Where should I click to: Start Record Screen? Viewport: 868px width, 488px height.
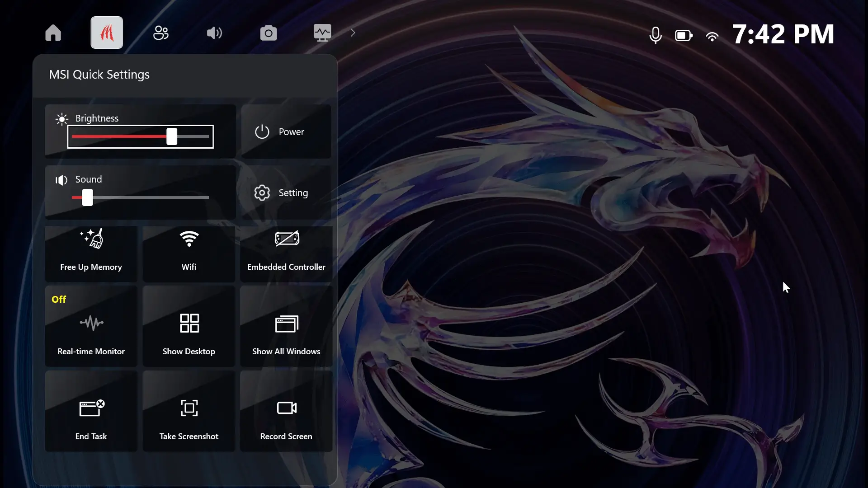coord(286,411)
